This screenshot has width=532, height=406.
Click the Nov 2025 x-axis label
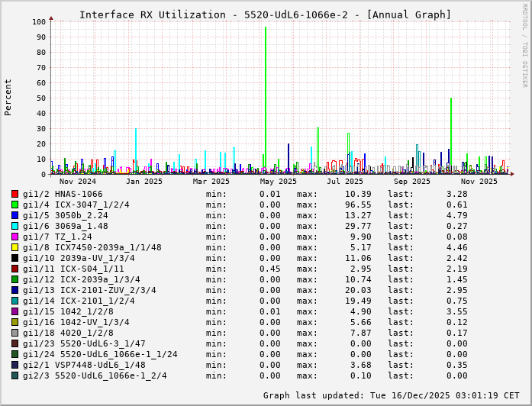click(x=479, y=182)
